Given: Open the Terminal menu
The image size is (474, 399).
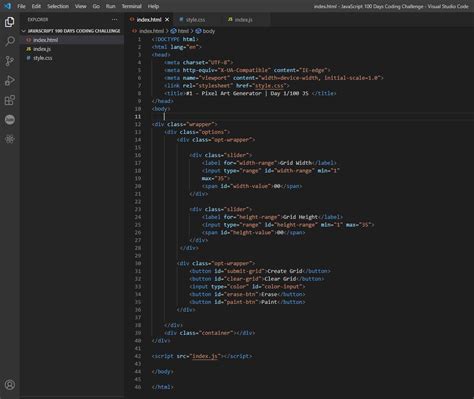Looking at the screenshot, I should pyautogui.click(x=131, y=6).
